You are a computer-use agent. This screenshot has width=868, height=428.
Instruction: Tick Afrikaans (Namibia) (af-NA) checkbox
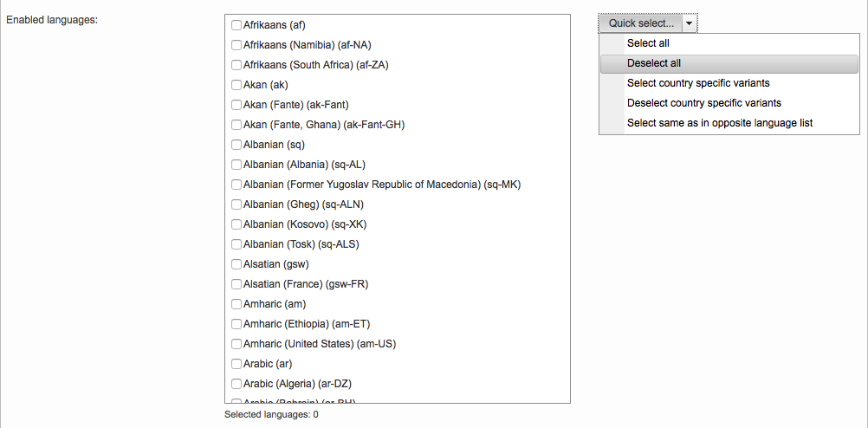point(236,45)
